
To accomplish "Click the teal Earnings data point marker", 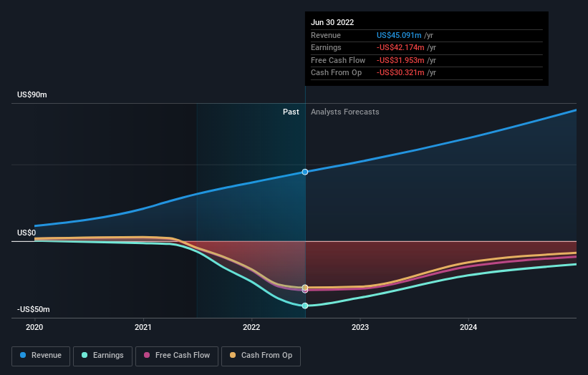I will pyautogui.click(x=305, y=306).
